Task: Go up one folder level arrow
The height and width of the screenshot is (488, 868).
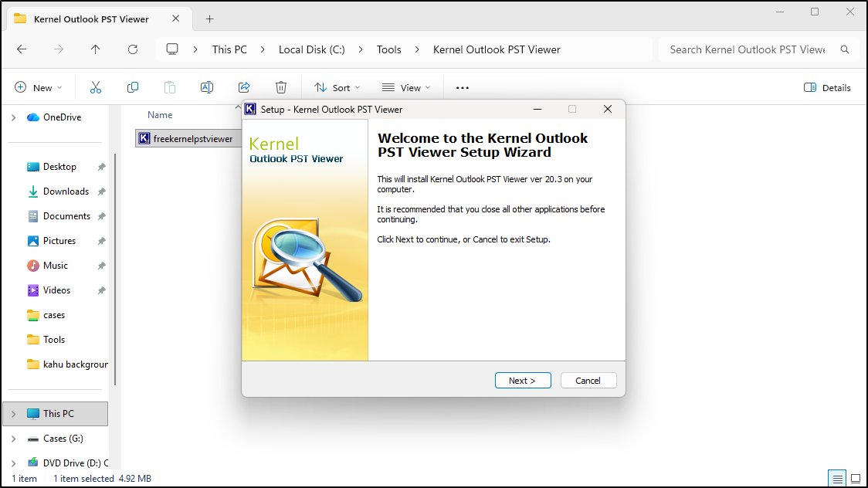Action: pos(95,49)
